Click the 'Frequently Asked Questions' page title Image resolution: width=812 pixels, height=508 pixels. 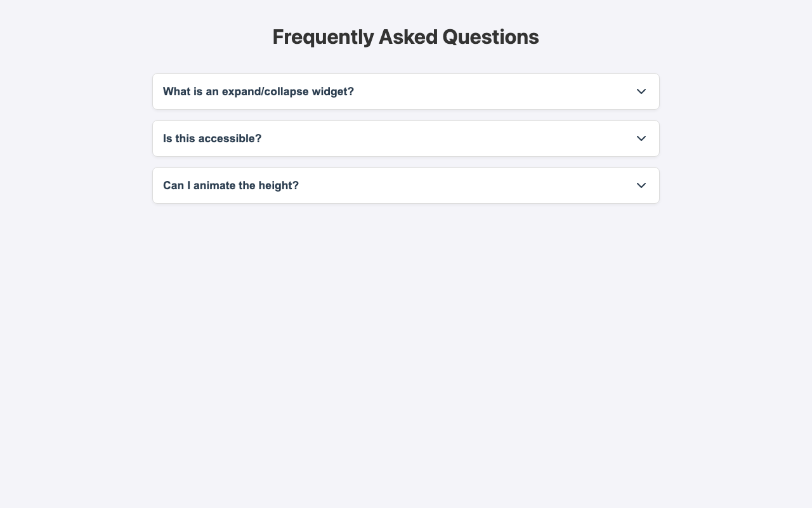tap(405, 37)
